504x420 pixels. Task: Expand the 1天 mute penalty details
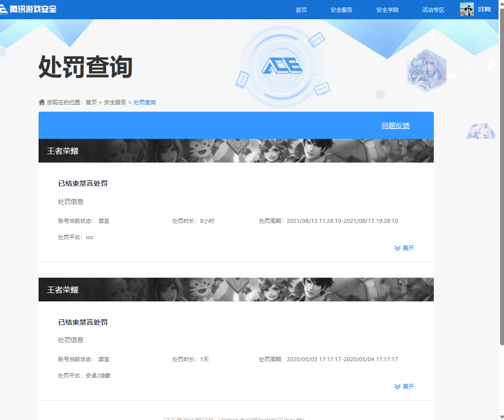click(x=404, y=386)
